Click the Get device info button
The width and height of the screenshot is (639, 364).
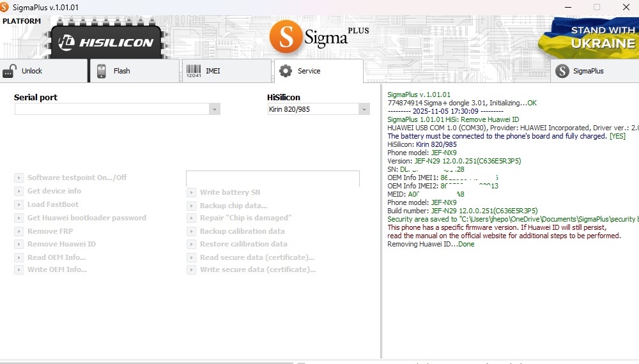[x=48, y=191]
